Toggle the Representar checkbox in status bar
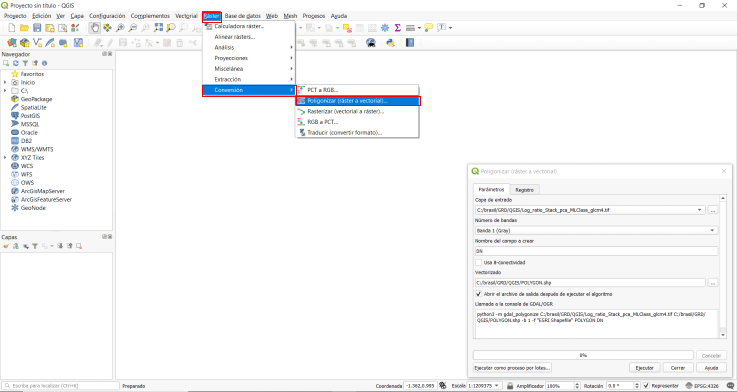 coord(646,385)
